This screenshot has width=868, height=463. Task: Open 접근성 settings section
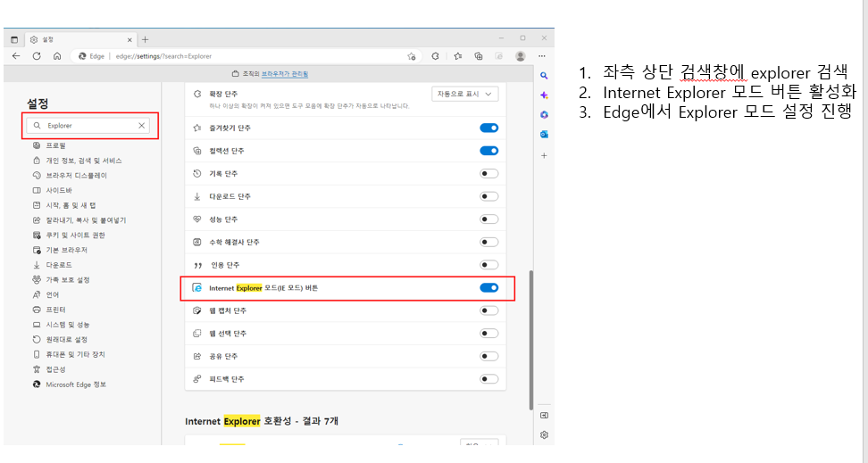(56, 369)
